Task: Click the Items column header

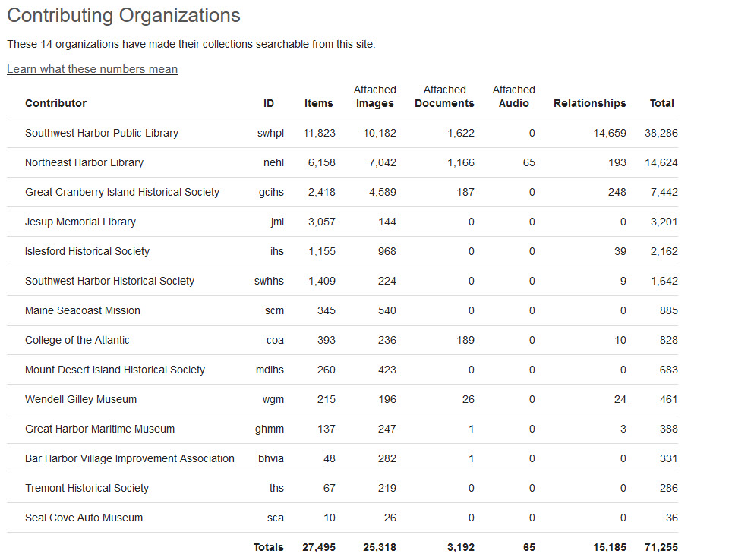Action: click(319, 103)
